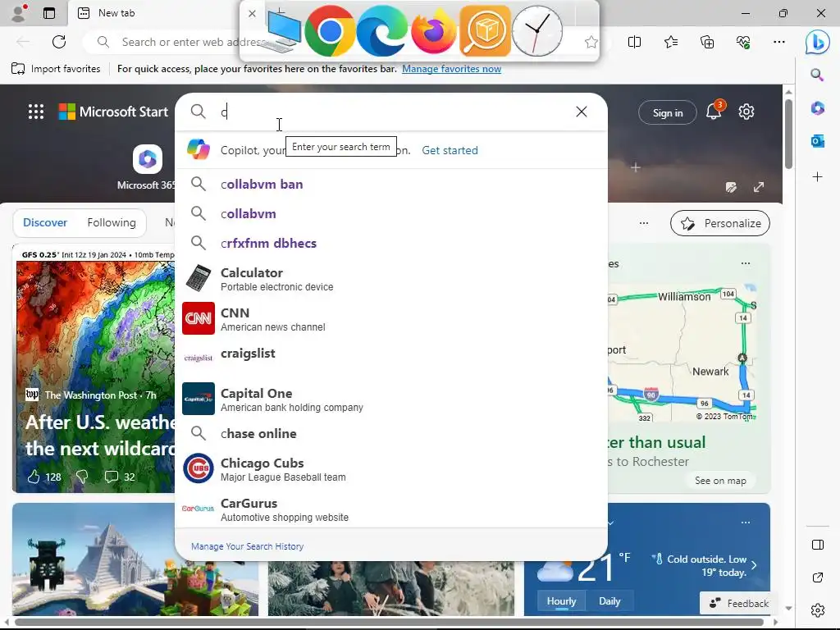Click the orange package search app icon
This screenshot has height=630, width=840.
point(486,30)
